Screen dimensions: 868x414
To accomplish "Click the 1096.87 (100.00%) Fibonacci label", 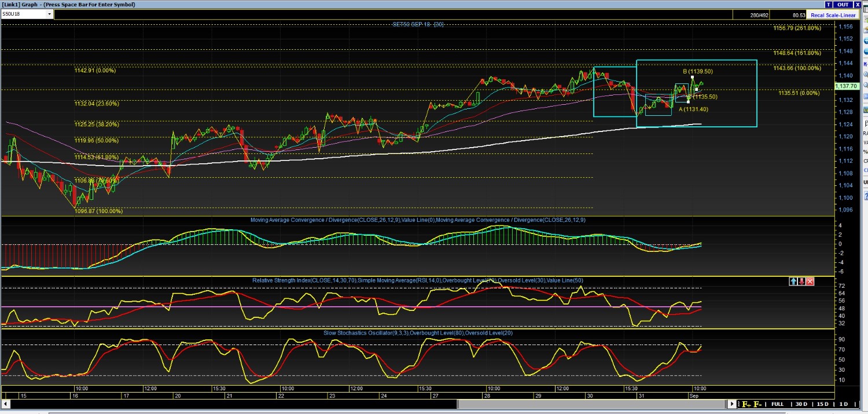I will point(98,211).
